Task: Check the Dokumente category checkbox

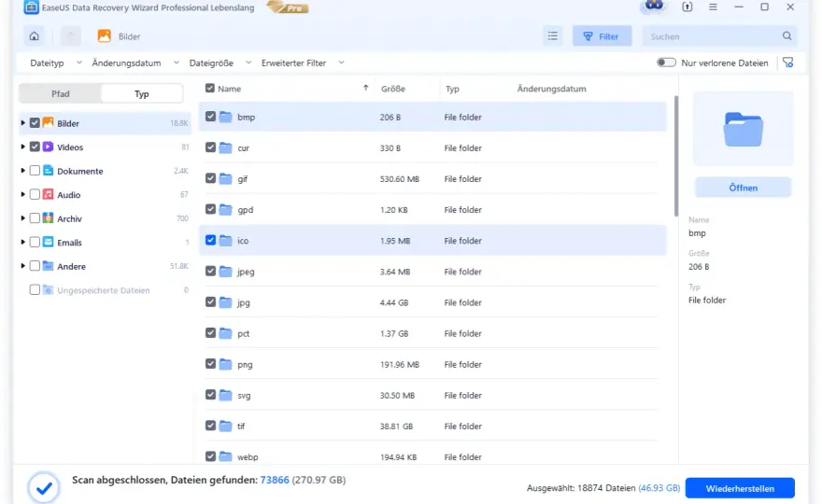Action: coord(35,170)
